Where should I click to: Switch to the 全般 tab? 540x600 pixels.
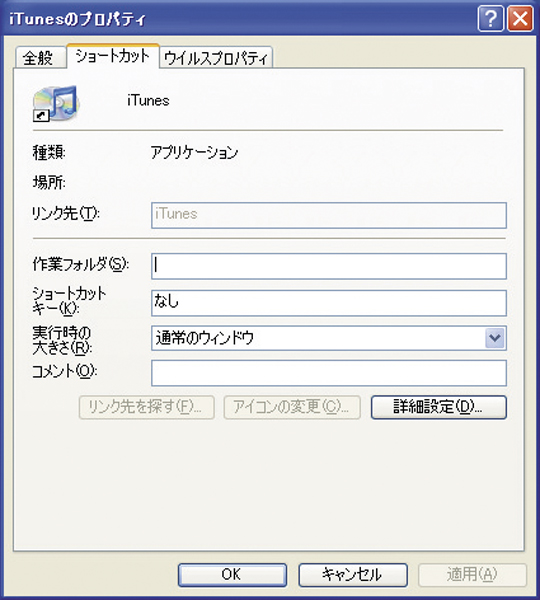40,58
